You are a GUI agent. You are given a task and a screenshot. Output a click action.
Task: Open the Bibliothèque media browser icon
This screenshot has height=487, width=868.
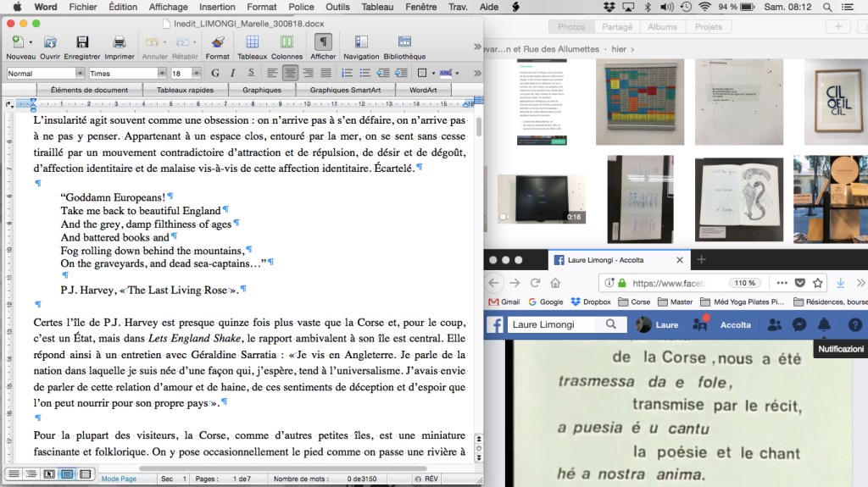404,42
